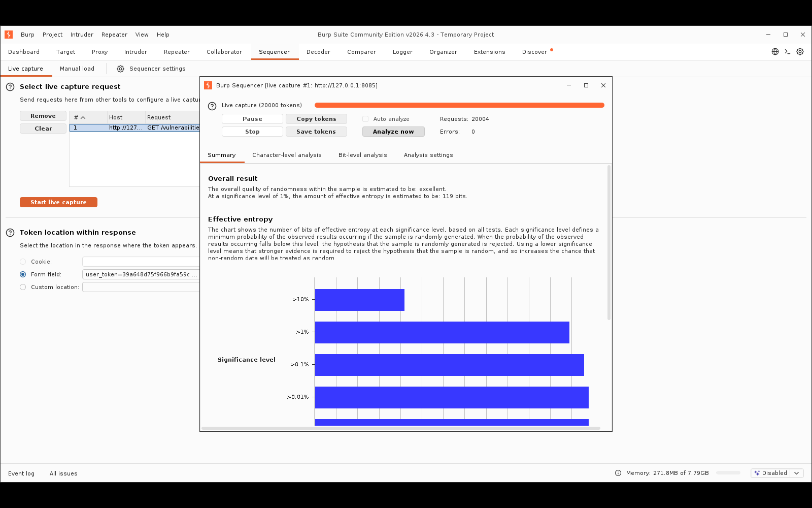Switch to the Dashboard tab
Viewport: 812px width, 508px height.
point(24,52)
